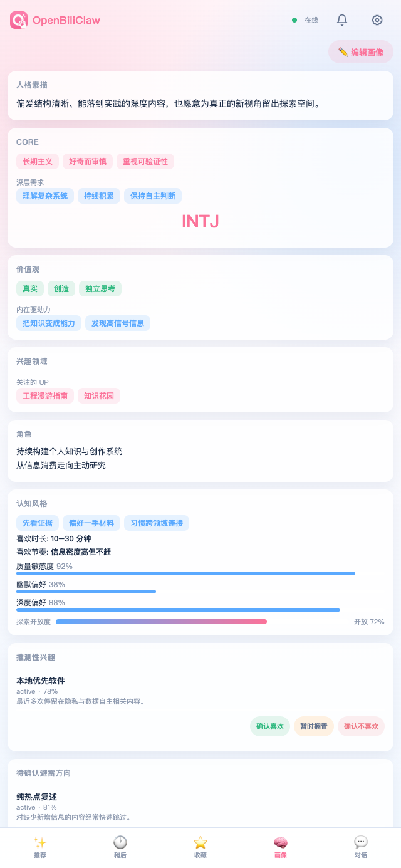Screen dimensions: 401x868
Task: Reject interest with 确认不喜欢
Action: (361, 726)
